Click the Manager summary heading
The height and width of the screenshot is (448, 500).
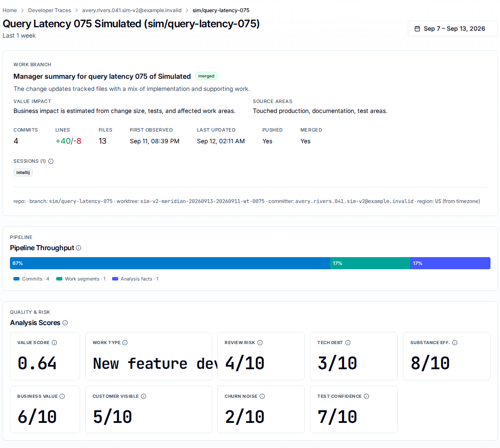pos(102,77)
